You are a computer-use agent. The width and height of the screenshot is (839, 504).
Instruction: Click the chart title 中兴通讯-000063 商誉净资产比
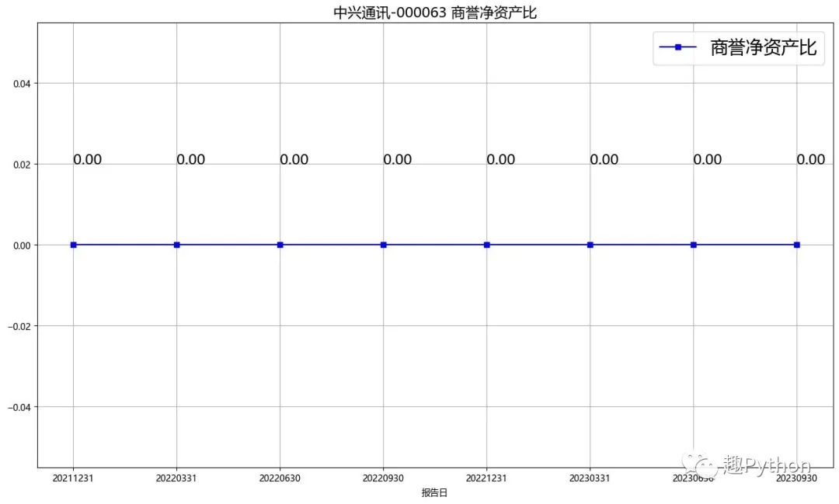pyautogui.click(x=434, y=12)
